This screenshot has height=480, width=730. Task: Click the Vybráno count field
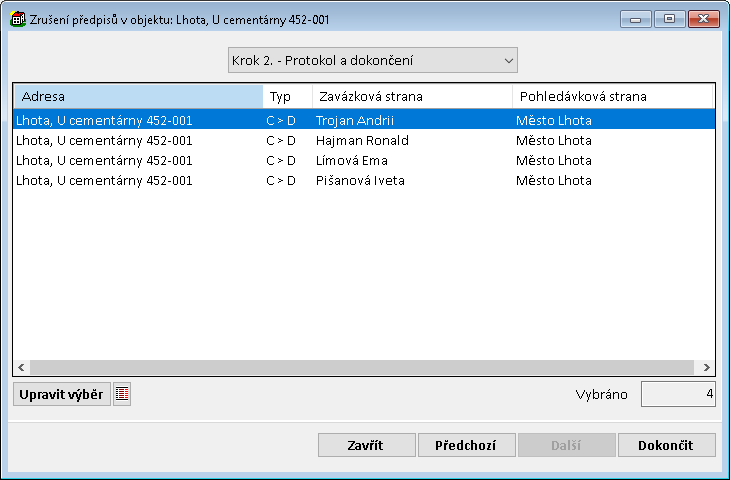click(x=678, y=394)
